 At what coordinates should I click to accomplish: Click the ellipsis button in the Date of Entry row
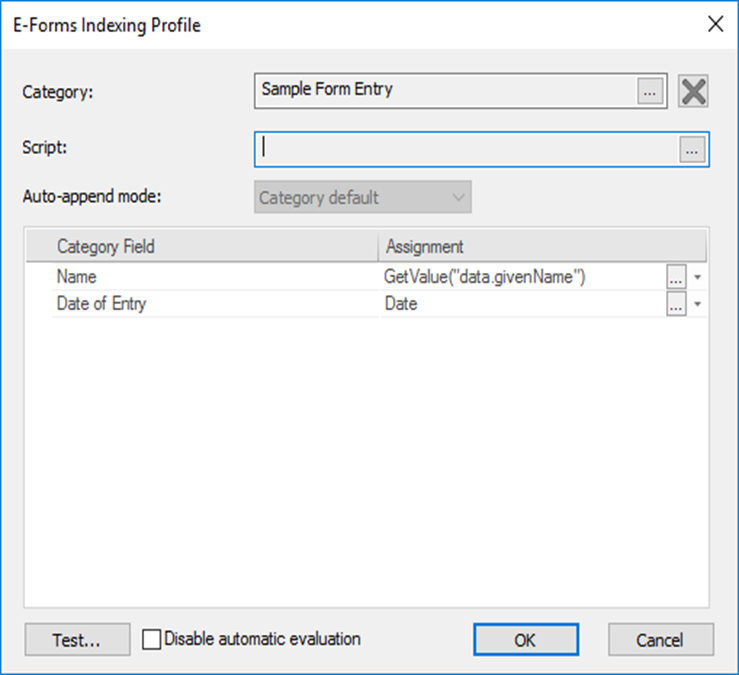(x=677, y=305)
